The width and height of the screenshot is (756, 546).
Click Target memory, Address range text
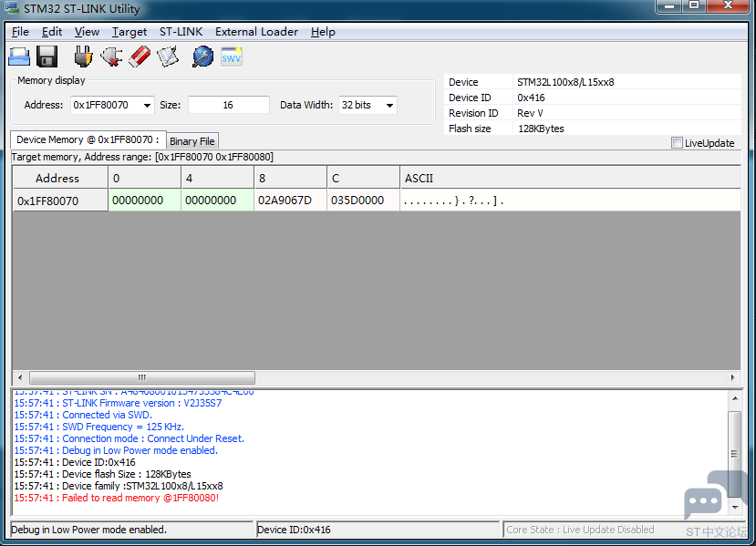click(142, 157)
